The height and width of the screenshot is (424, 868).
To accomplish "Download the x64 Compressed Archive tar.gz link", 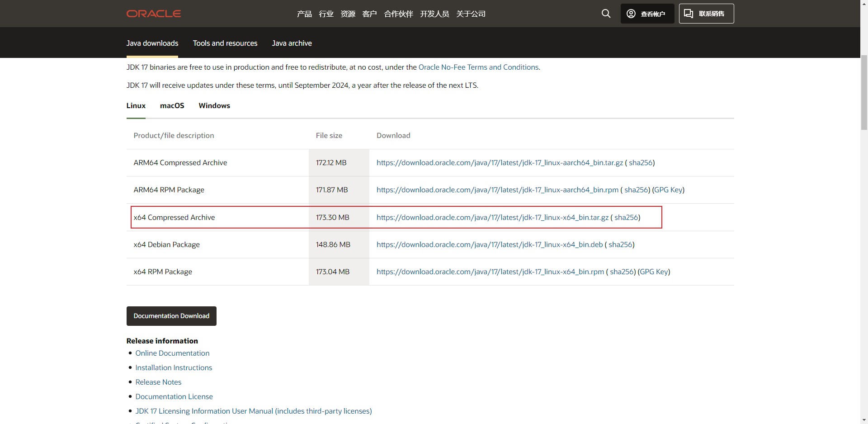I will tap(492, 218).
